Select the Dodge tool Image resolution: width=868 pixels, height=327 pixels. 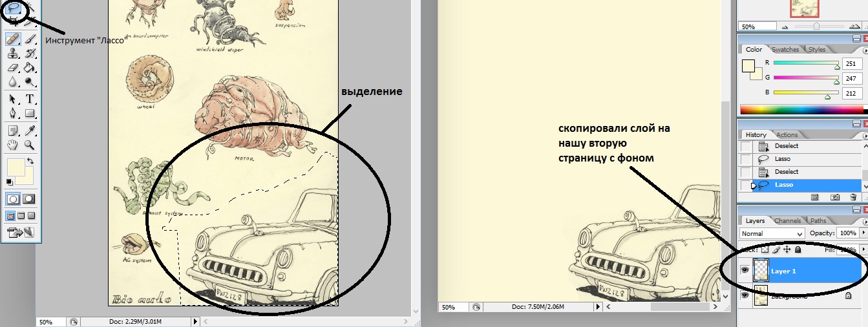point(30,81)
